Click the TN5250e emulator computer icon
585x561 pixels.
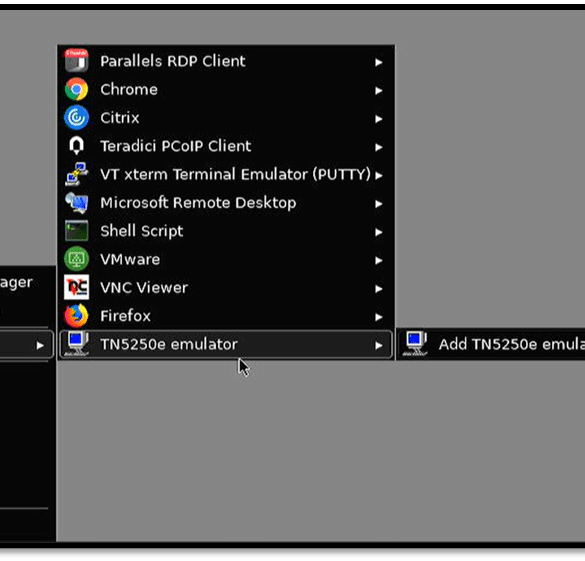point(76,344)
